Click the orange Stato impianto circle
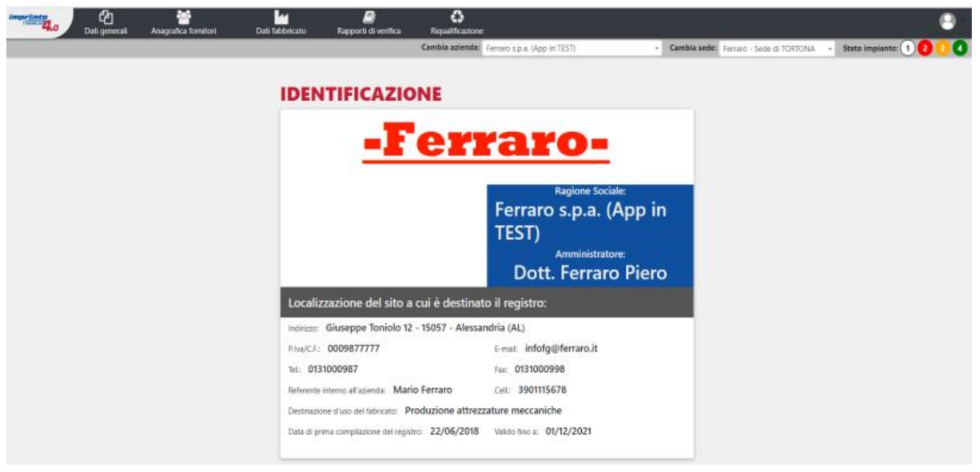Image resolution: width=980 pixels, height=472 pixels. (x=942, y=48)
